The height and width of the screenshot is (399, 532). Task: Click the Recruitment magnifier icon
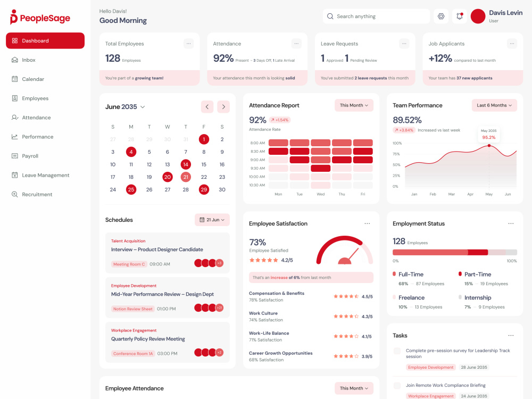click(14, 194)
